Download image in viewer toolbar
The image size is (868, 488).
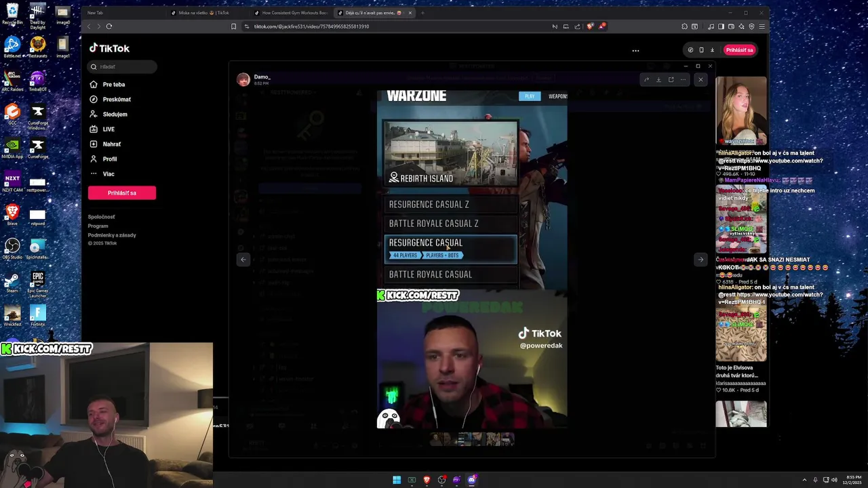(x=658, y=79)
